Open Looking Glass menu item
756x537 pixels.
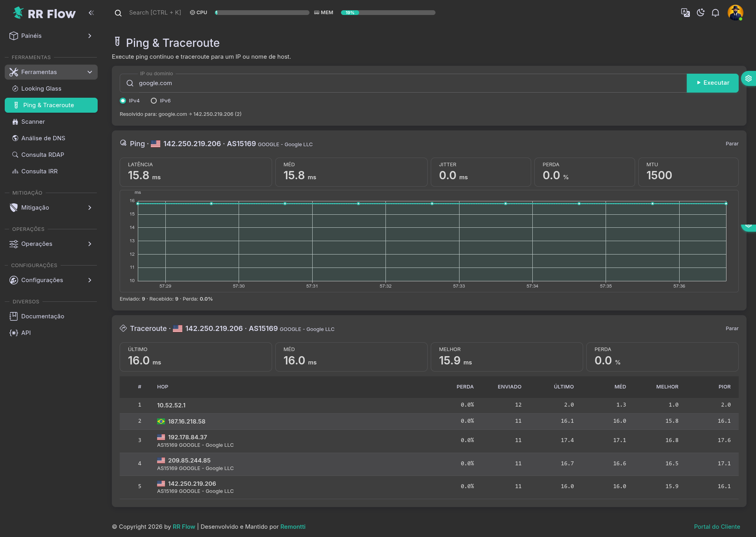click(41, 89)
